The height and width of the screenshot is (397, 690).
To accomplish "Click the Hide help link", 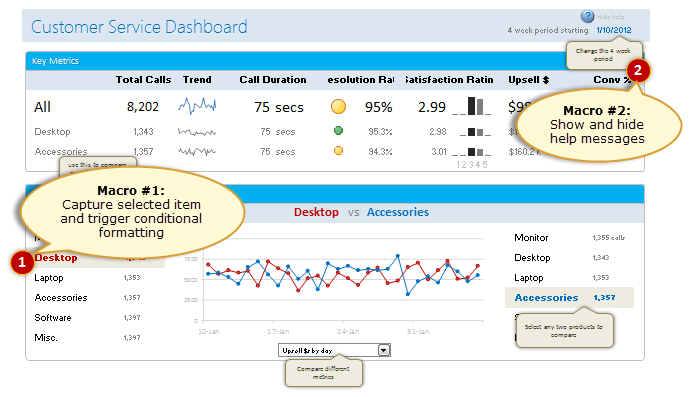I will 610,17.
